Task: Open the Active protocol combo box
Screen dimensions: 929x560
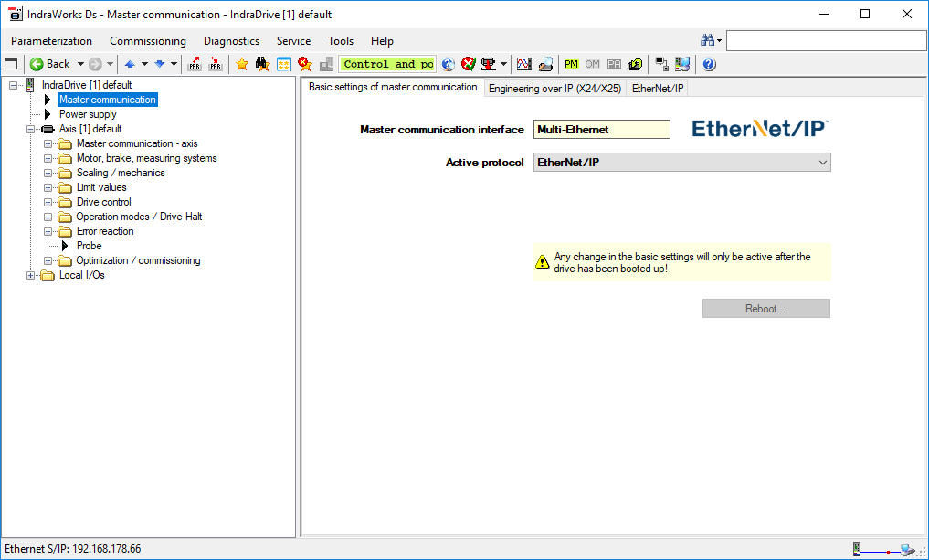Action: pyautogui.click(x=682, y=163)
